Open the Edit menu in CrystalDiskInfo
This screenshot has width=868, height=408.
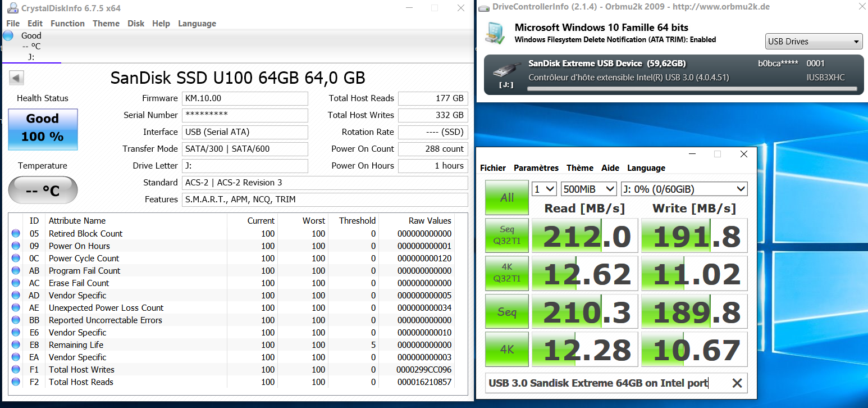[x=35, y=24]
